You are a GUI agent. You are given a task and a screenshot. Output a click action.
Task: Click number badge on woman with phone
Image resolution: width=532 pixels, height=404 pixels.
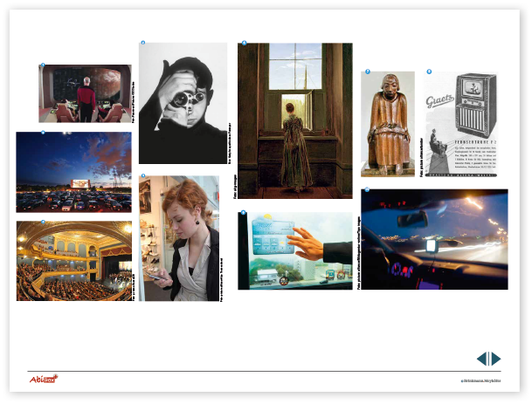tap(143, 175)
